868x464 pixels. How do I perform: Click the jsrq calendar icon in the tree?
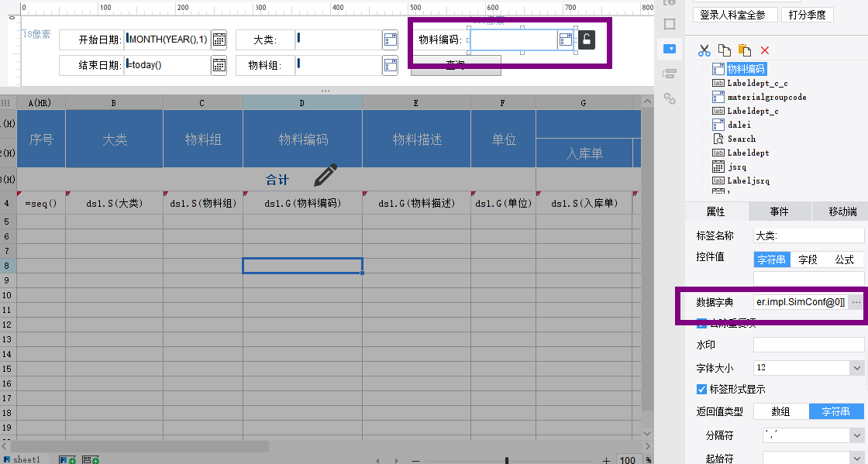point(718,167)
